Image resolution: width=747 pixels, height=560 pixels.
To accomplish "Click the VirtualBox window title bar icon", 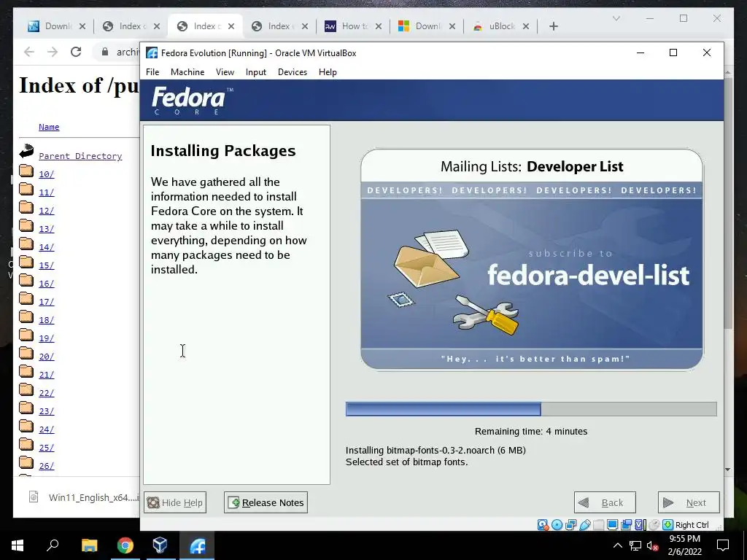I will [x=152, y=52].
